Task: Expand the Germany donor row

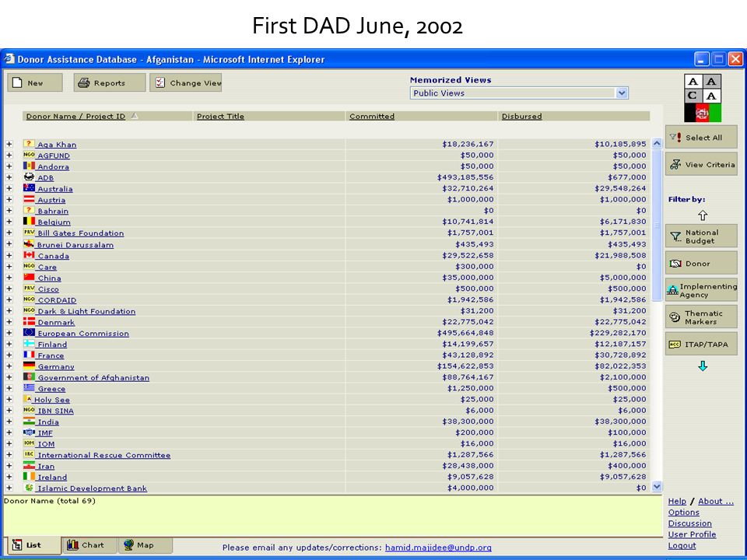Action: (9, 366)
